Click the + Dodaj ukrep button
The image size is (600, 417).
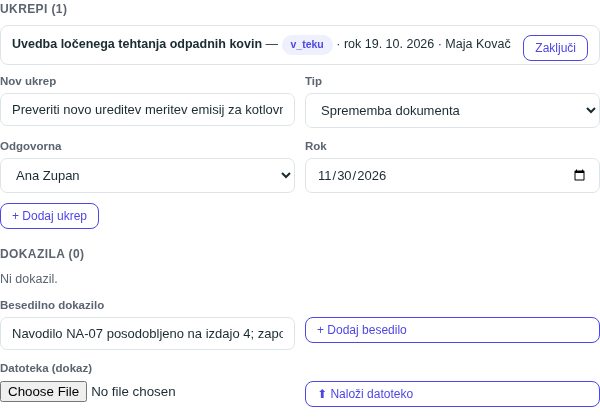click(x=49, y=216)
